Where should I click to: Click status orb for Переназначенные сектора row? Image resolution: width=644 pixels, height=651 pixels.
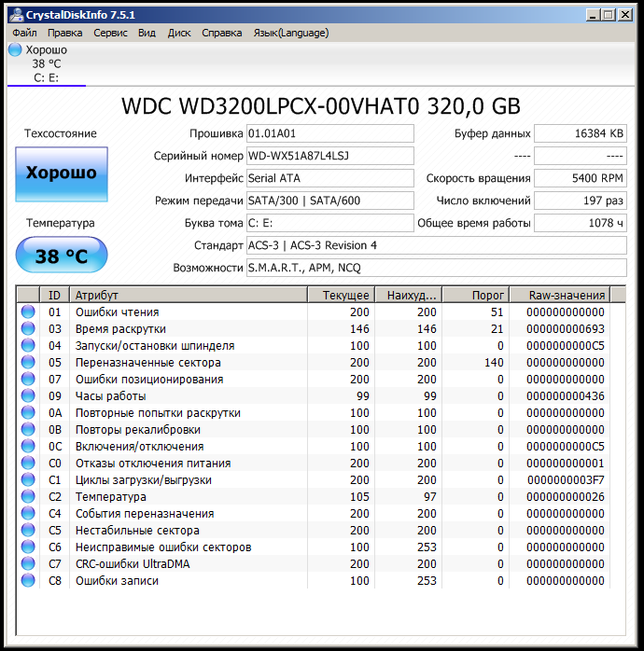click(x=28, y=362)
